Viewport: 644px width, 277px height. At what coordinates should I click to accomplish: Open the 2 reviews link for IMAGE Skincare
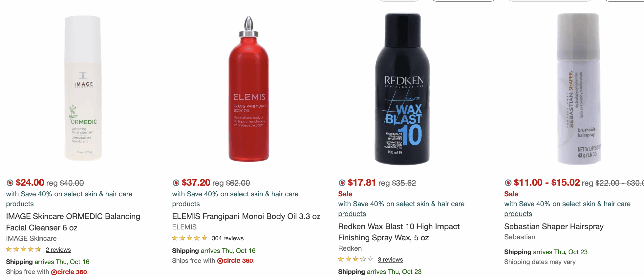58,250
